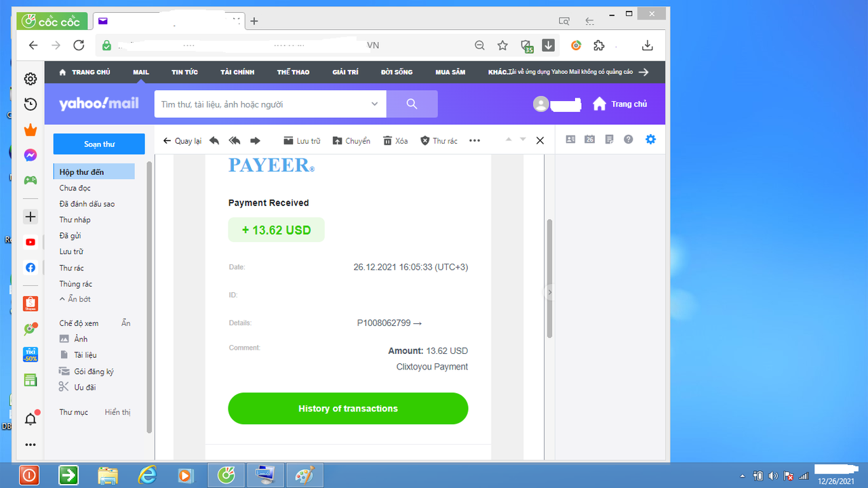The width and height of the screenshot is (868, 488).
Task: Open GIẢI TRÍ menu item
Action: tap(345, 72)
